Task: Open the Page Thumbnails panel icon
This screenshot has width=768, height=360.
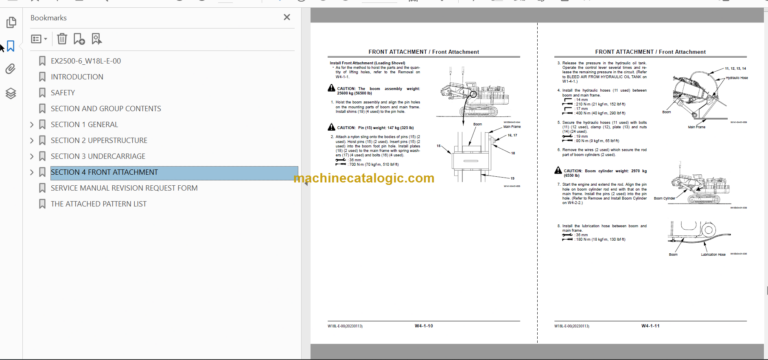Action: click(11, 23)
